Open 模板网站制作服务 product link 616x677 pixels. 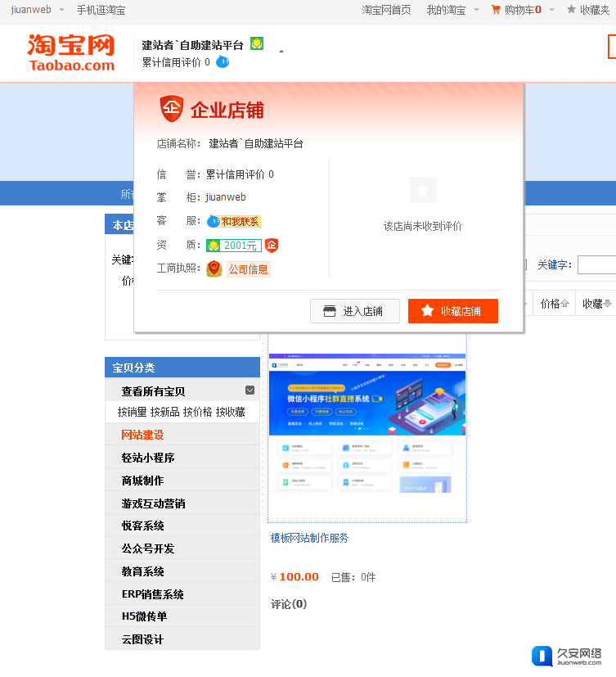pos(309,538)
